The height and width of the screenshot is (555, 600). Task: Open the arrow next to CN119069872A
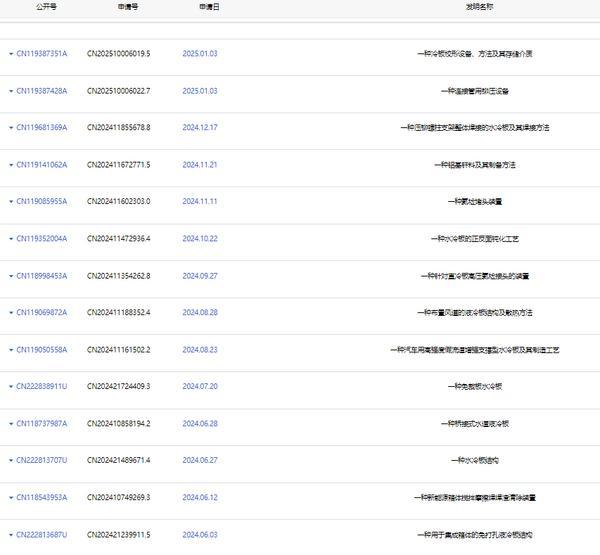[x=11, y=313]
